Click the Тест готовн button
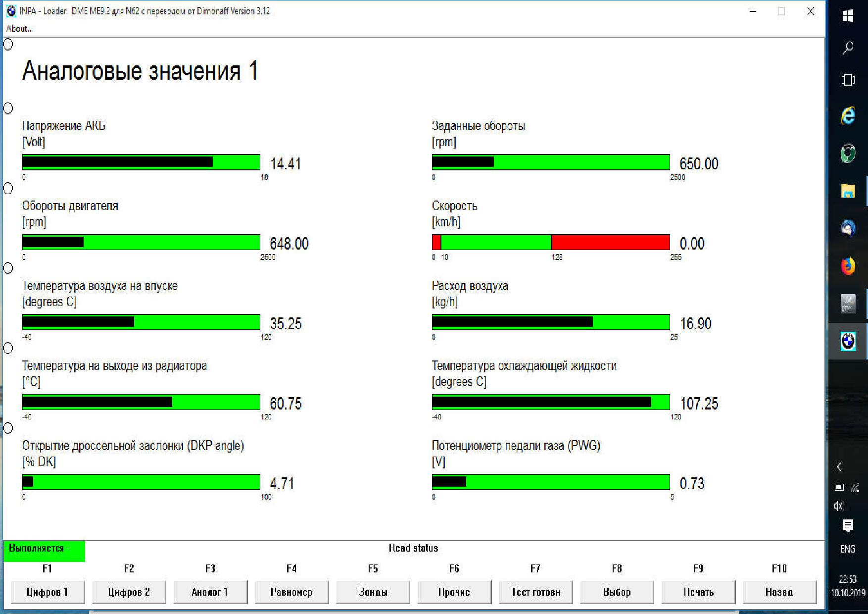The width and height of the screenshot is (868, 614). (535, 592)
